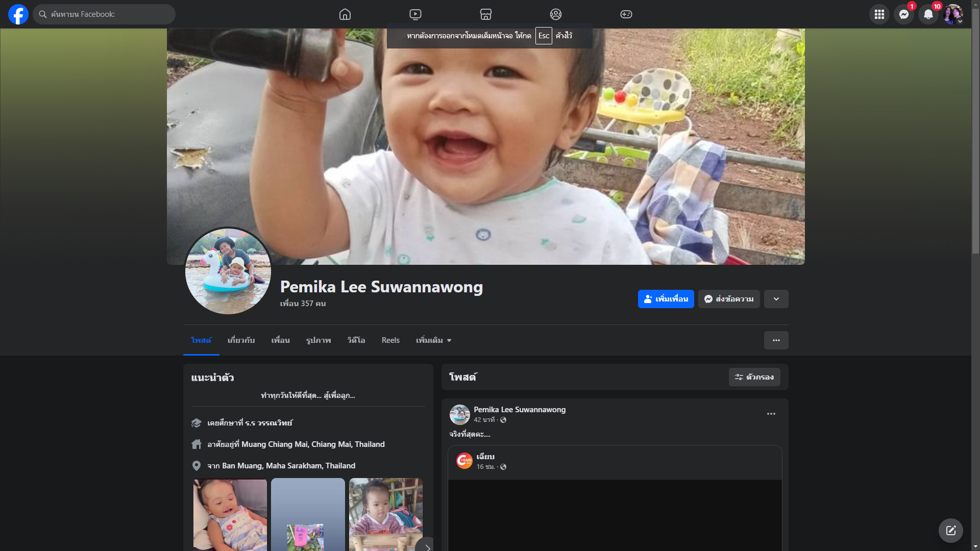980x551 pixels.
Task: Open post options three-dot menu
Action: tap(771, 414)
